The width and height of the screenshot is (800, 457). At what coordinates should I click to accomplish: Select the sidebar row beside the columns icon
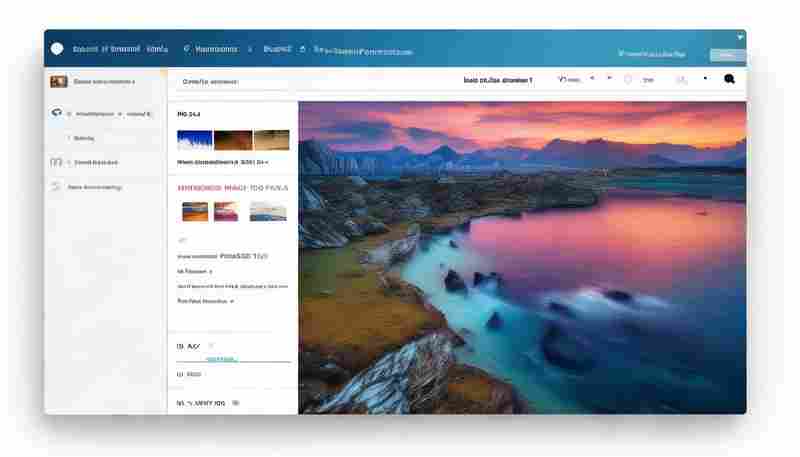pyautogui.click(x=96, y=163)
